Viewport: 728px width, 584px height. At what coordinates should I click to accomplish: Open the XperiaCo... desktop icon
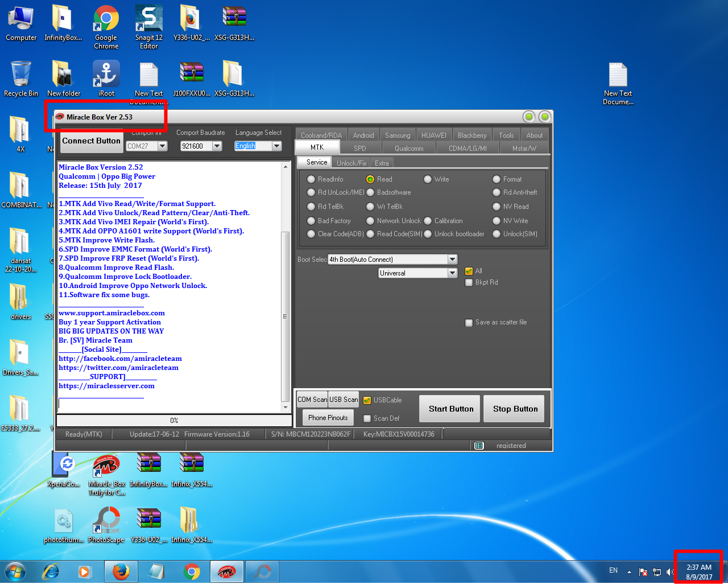pyautogui.click(x=64, y=470)
